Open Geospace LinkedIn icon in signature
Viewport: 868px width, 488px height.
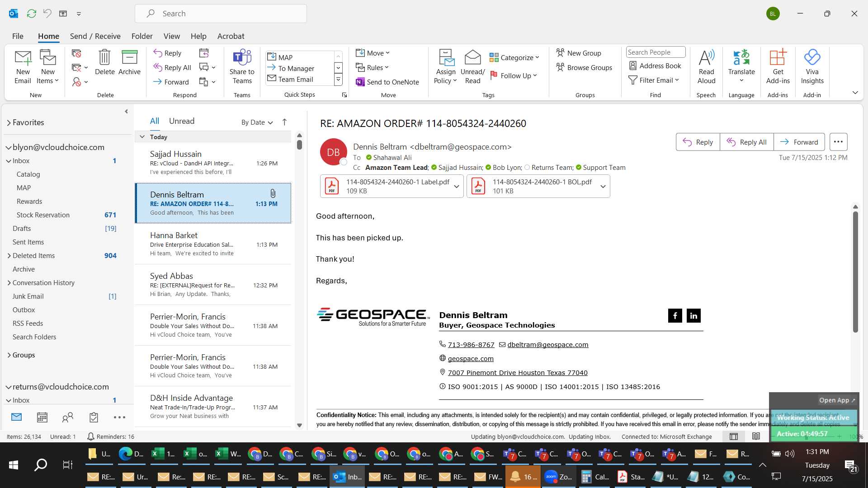[693, 315]
